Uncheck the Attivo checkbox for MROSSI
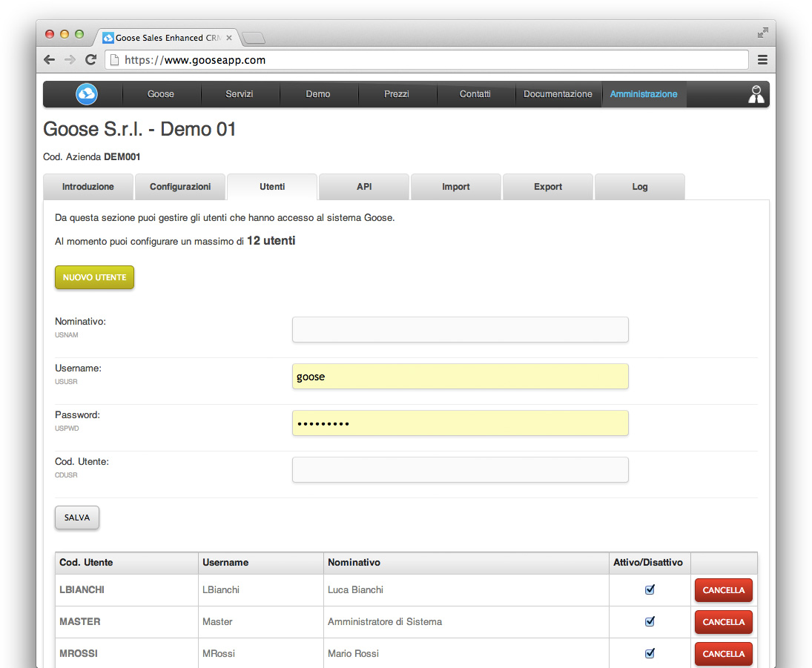Image resolution: width=812 pixels, height=668 pixels. (650, 653)
